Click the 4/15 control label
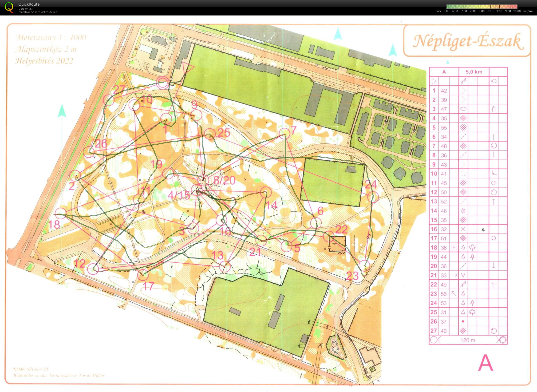 tap(179, 195)
